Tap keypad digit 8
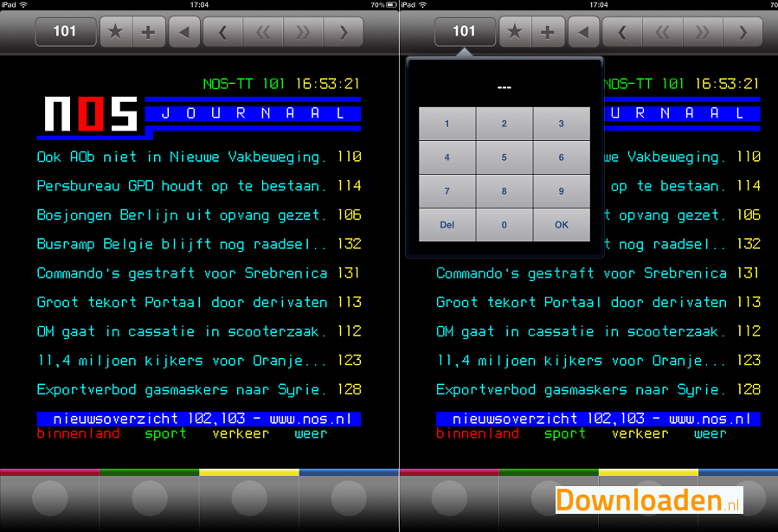 (505, 191)
